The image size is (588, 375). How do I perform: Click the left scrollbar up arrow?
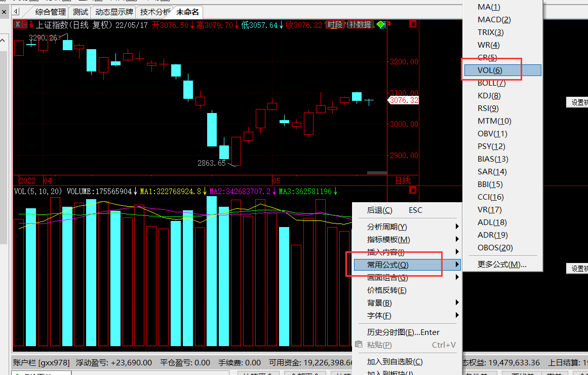click(3, 40)
